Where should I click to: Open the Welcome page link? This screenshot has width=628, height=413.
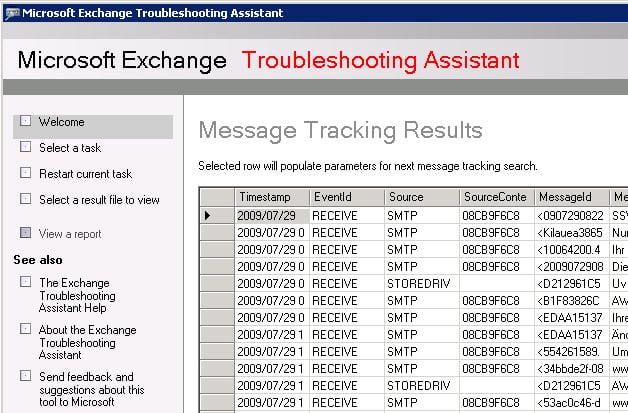[62, 122]
